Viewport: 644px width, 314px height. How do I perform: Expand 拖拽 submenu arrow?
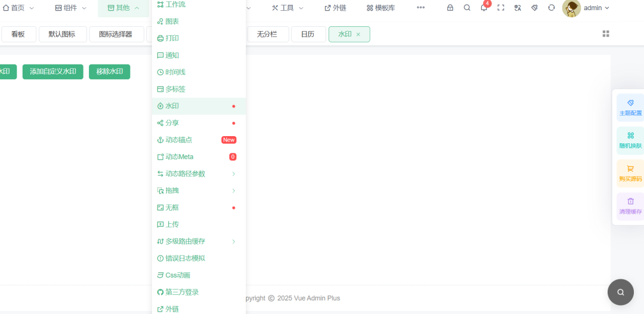[234, 190]
